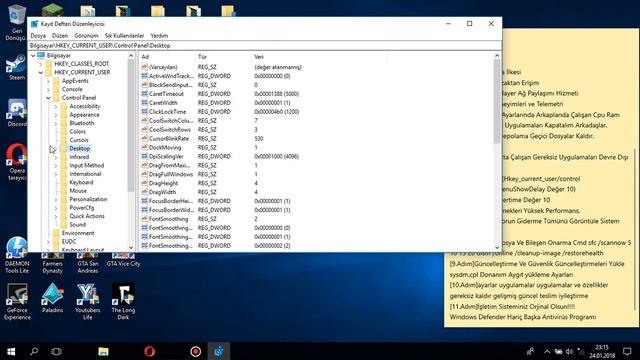Show hidden tray icons chevron

[x=547, y=351]
